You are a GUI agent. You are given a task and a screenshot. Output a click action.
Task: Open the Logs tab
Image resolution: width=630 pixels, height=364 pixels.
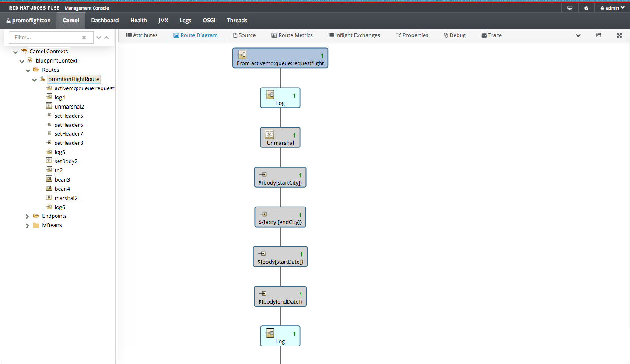point(185,21)
